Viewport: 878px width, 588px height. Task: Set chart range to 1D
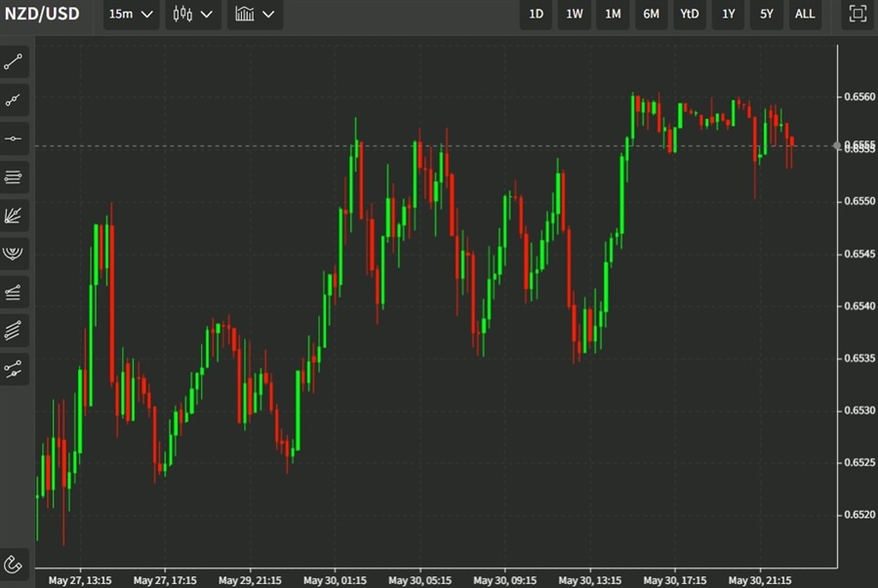click(536, 14)
